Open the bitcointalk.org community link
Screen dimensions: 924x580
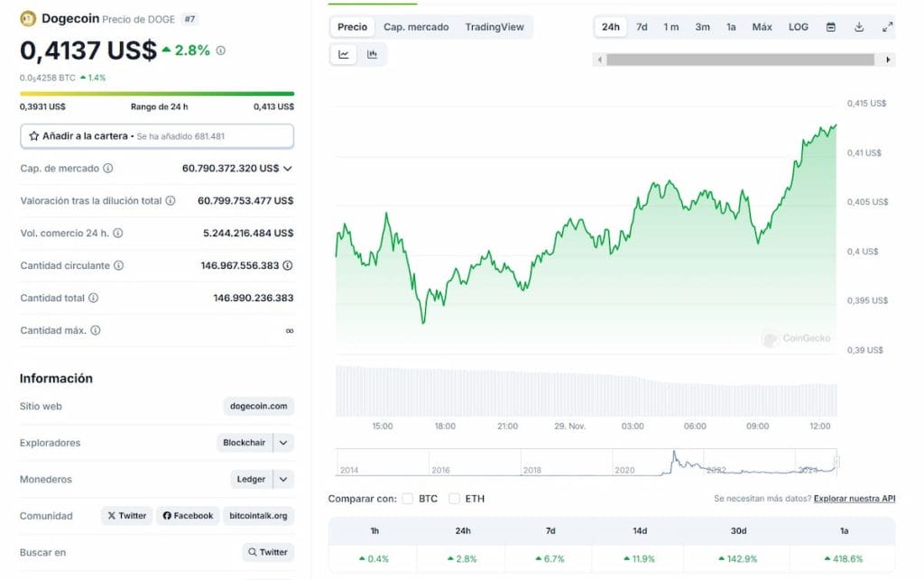coord(258,516)
